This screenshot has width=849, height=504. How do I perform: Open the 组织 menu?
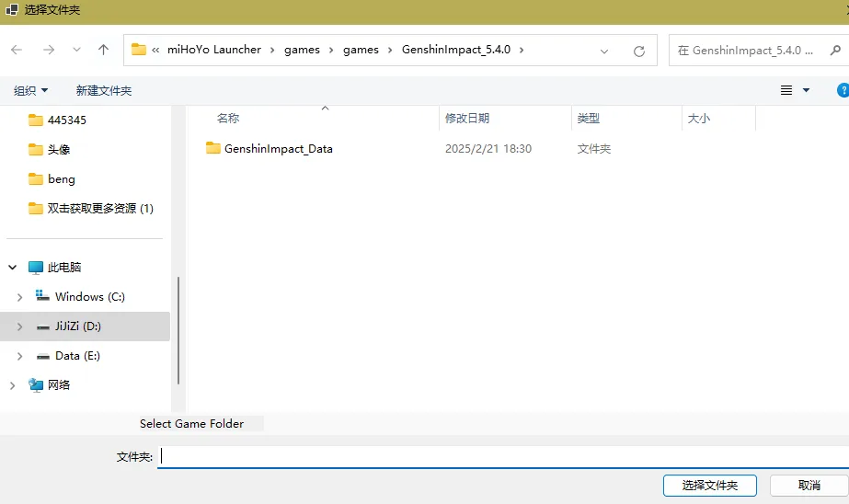click(30, 90)
